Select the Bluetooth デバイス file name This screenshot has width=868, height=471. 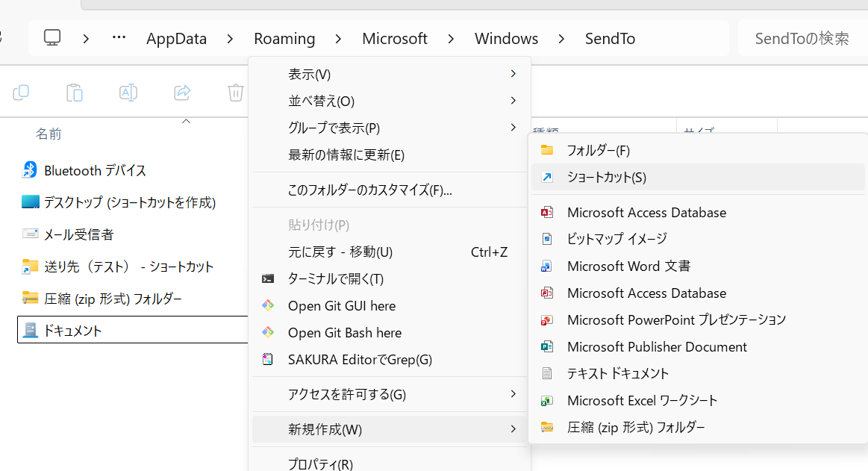point(96,170)
